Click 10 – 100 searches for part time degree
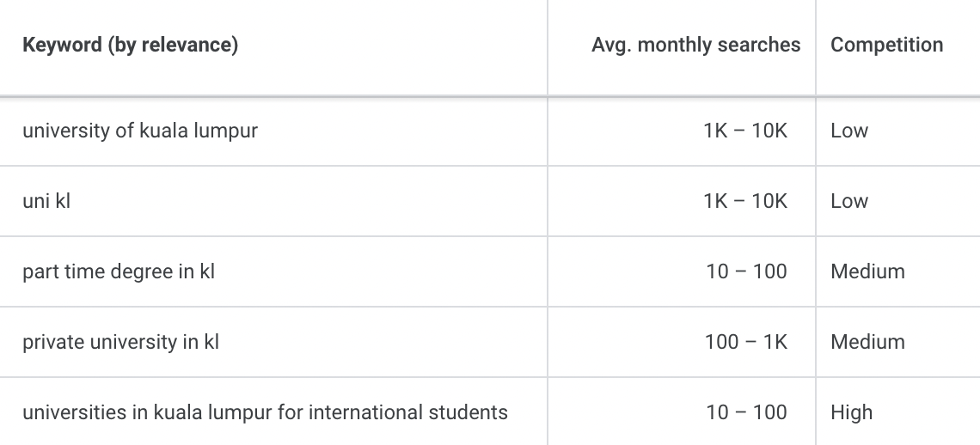The width and height of the screenshot is (980, 445). click(x=746, y=271)
